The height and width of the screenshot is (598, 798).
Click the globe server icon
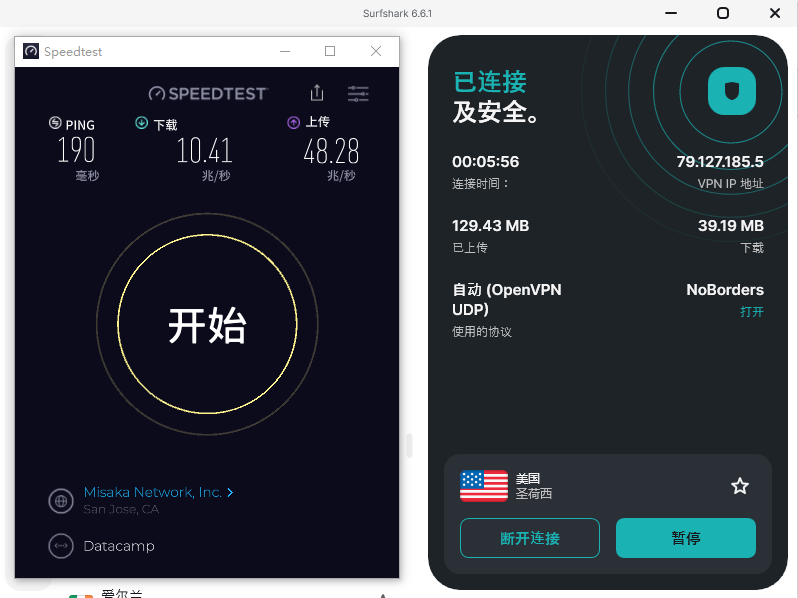[x=61, y=501]
